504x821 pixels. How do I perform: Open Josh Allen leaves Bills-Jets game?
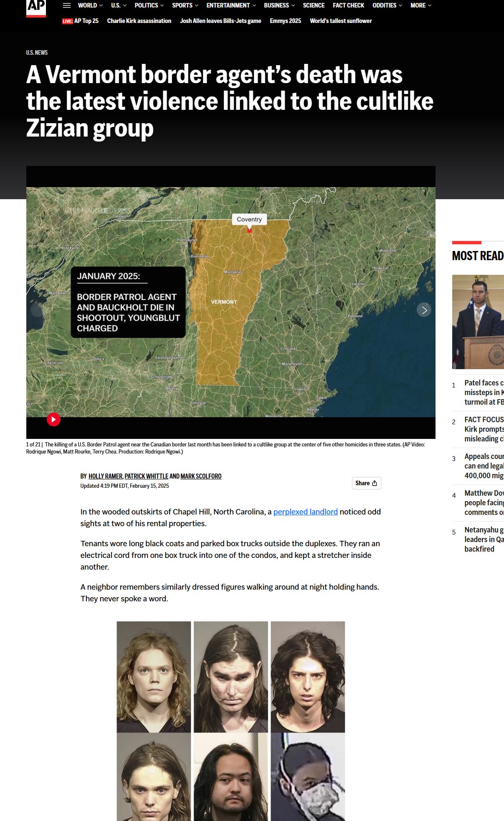point(220,21)
